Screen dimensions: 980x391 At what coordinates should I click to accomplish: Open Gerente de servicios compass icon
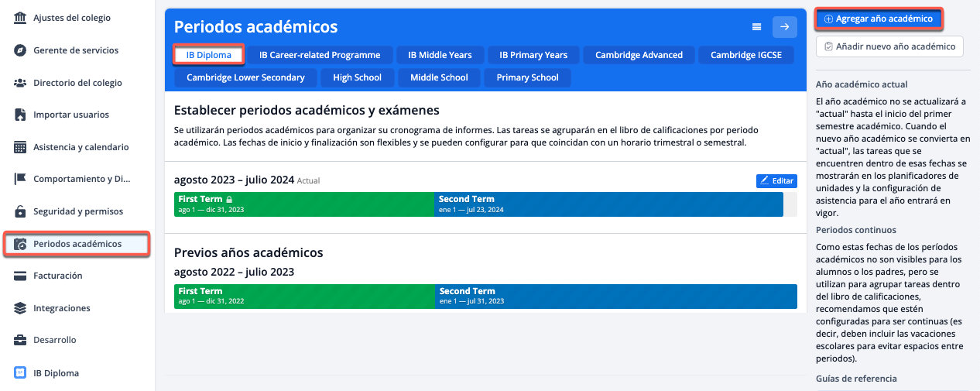pos(21,50)
